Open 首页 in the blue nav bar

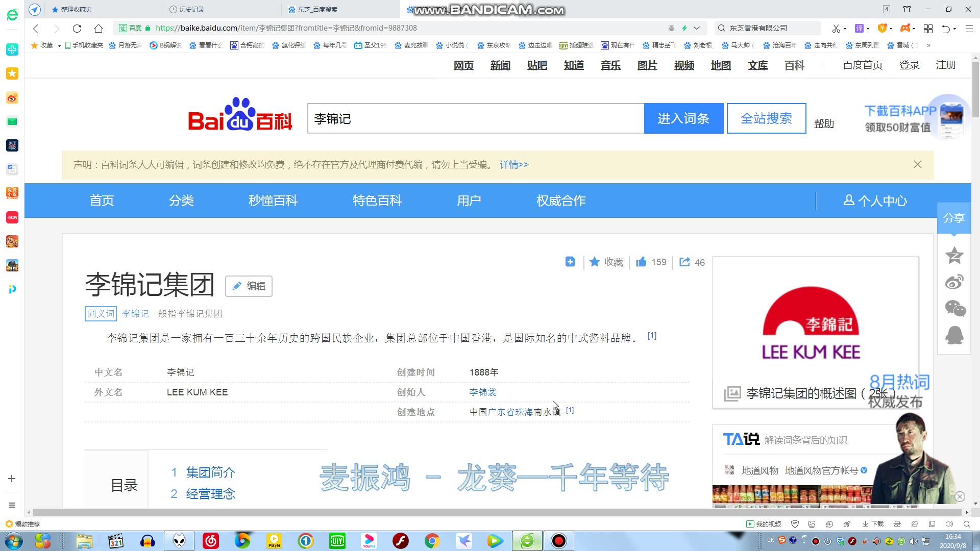click(102, 201)
